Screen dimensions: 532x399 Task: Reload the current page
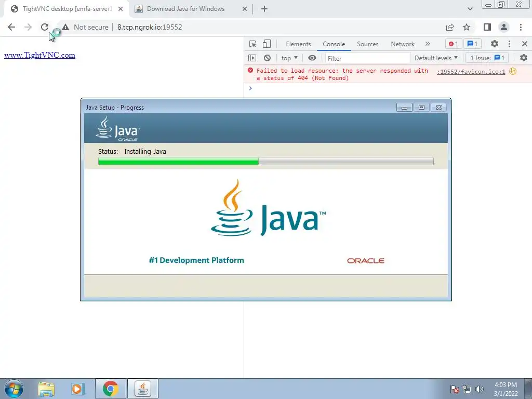[x=45, y=27]
